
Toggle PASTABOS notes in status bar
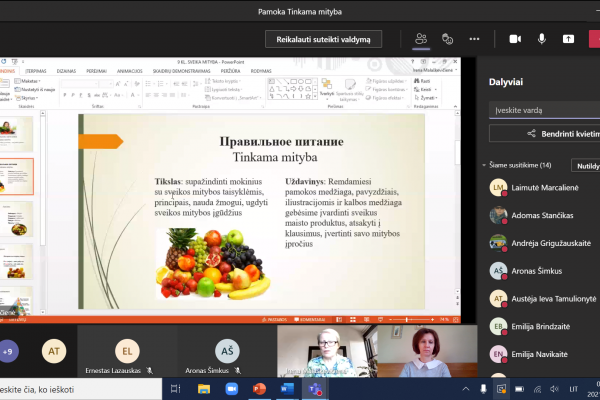(274, 320)
